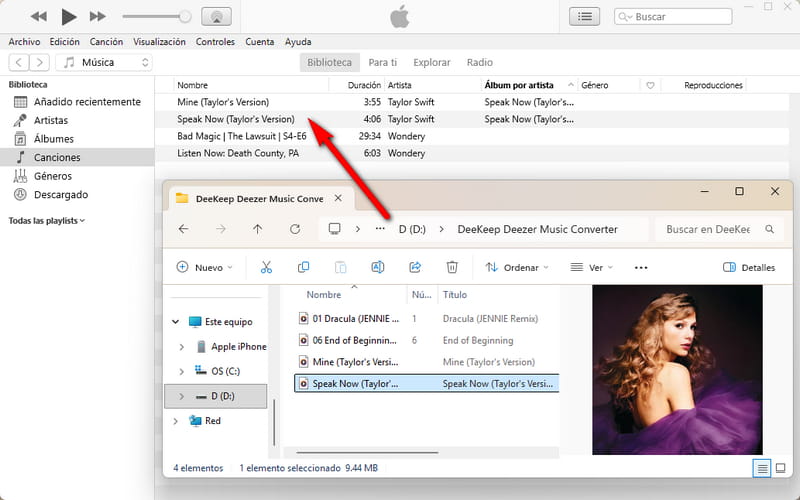This screenshot has width=800, height=500.
Task: Select Descargado in the iTunes sidebar
Action: click(77, 194)
